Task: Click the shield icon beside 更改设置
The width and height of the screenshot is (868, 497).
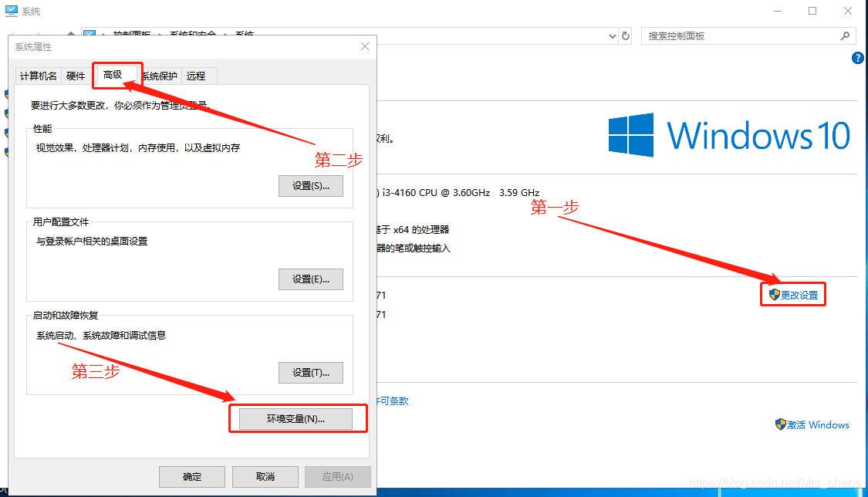Action: pos(775,295)
